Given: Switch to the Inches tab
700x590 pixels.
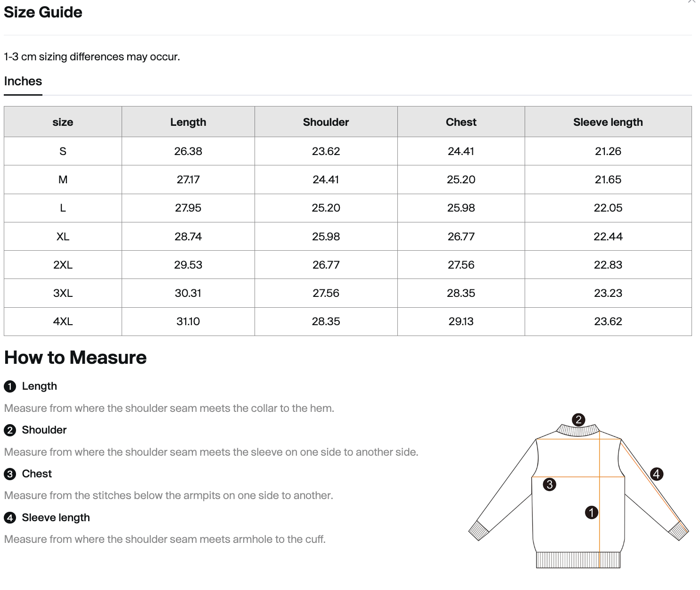Looking at the screenshot, I should 23,81.
